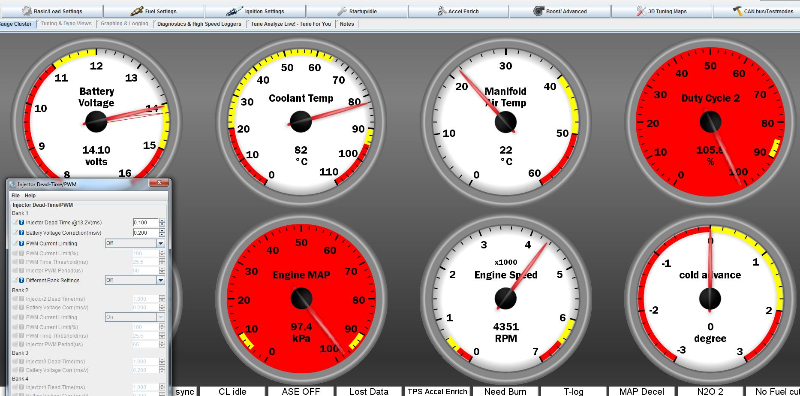The width and height of the screenshot is (800, 396).
Task: Click the cold advance gauge
Action: (x=710, y=298)
